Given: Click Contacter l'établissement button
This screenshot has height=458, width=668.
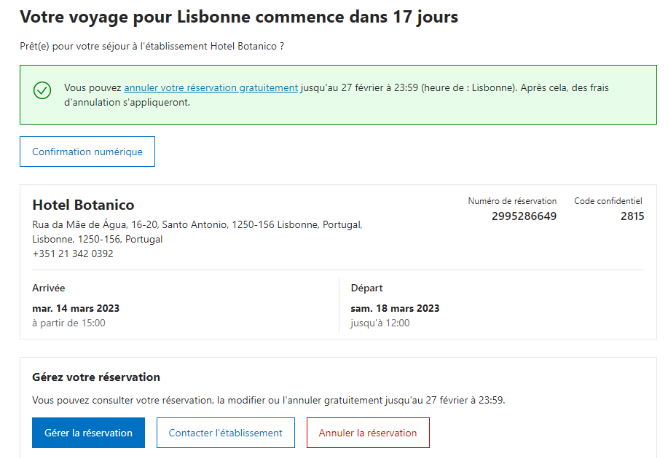Looking at the screenshot, I should (225, 433).
